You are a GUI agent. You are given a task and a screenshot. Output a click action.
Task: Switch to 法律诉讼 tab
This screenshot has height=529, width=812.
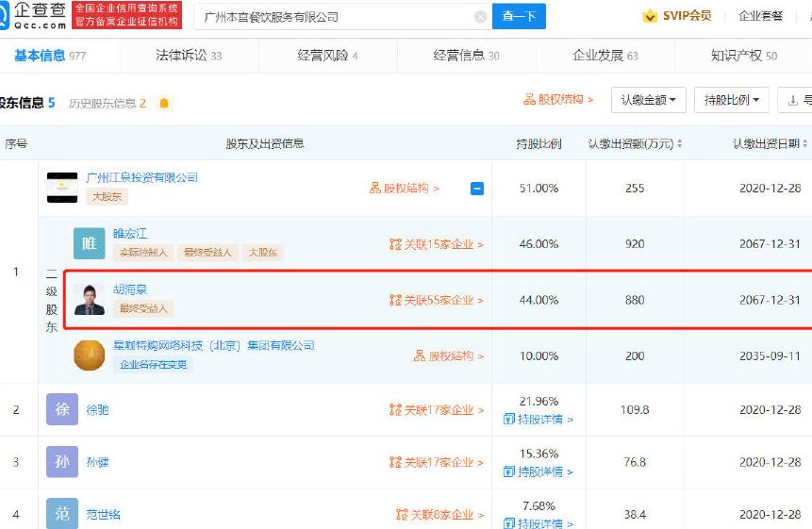[189, 56]
